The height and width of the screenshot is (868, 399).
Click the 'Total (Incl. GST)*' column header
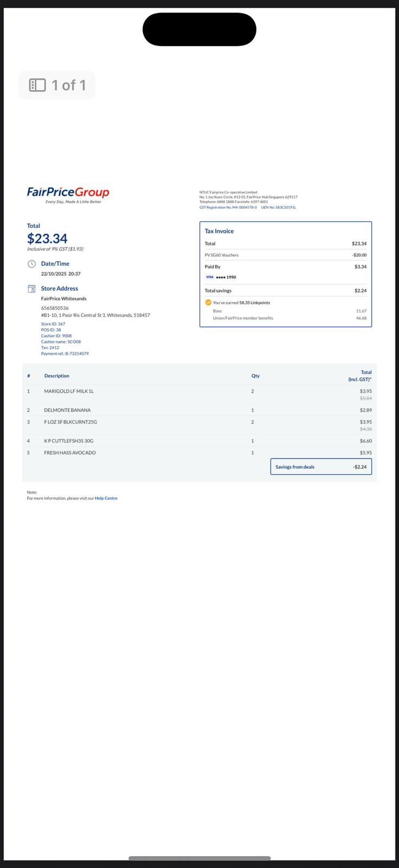(360, 376)
